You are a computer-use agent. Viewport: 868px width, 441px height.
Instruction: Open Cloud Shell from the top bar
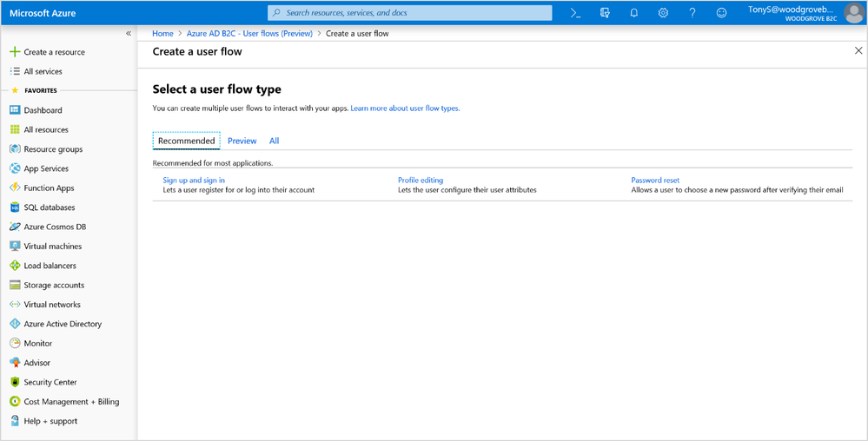click(x=576, y=13)
